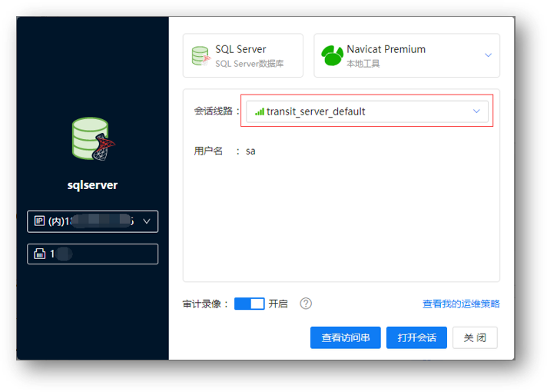The width and height of the screenshot is (547, 392).
Task: Click the large sqlserver database icon
Action: tap(93, 139)
